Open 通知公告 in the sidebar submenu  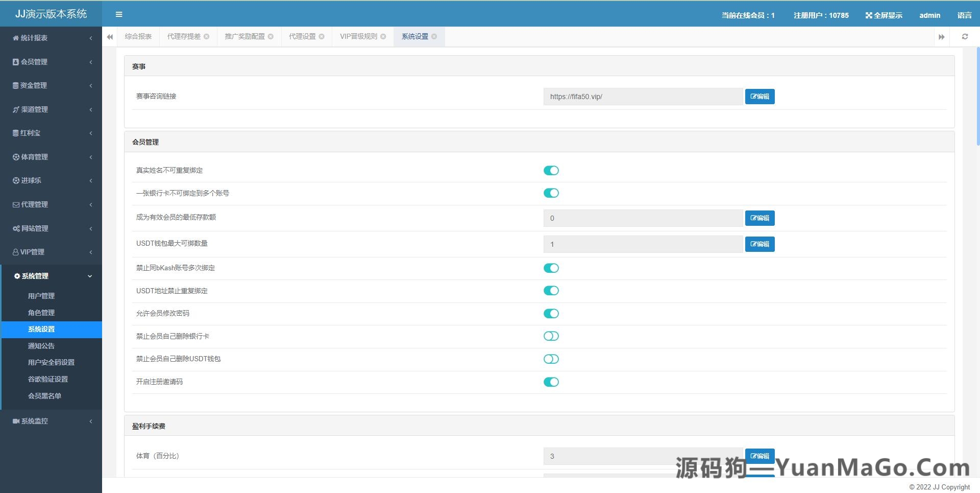(x=41, y=346)
